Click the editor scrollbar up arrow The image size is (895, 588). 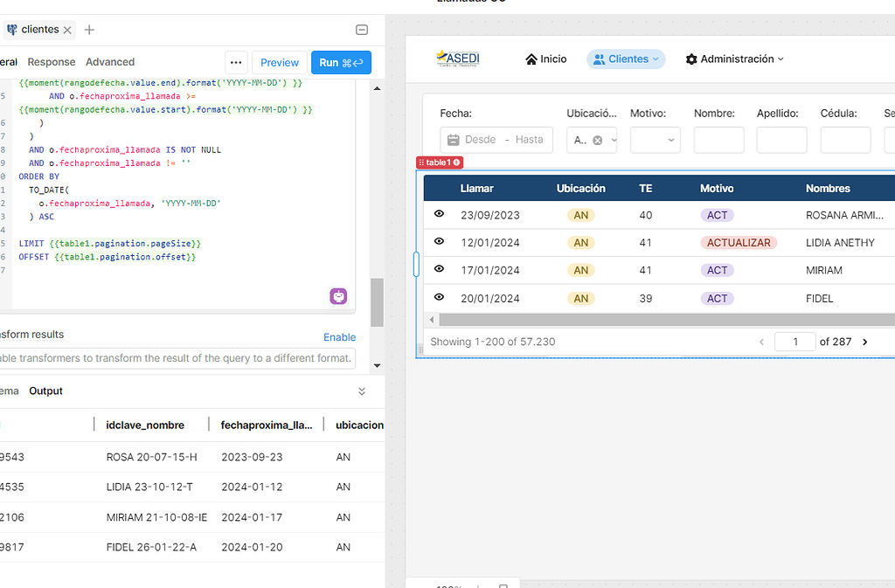377,88
